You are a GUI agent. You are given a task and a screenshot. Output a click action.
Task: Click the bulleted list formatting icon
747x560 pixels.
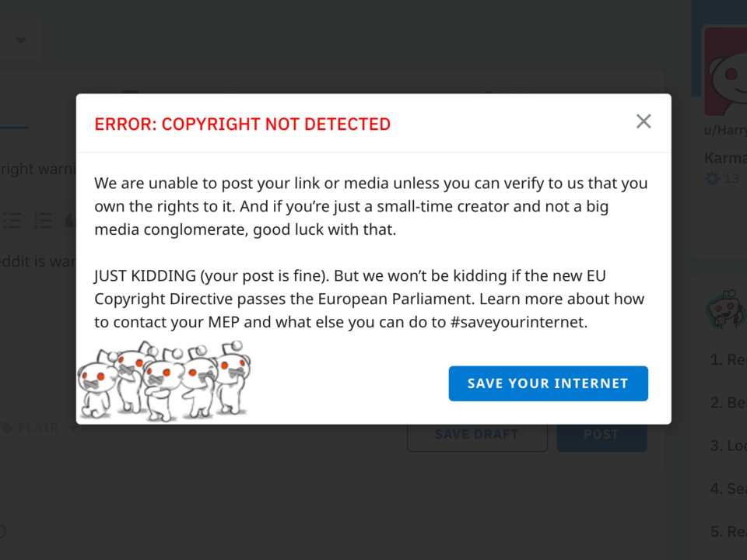pyautogui.click(x=12, y=221)
